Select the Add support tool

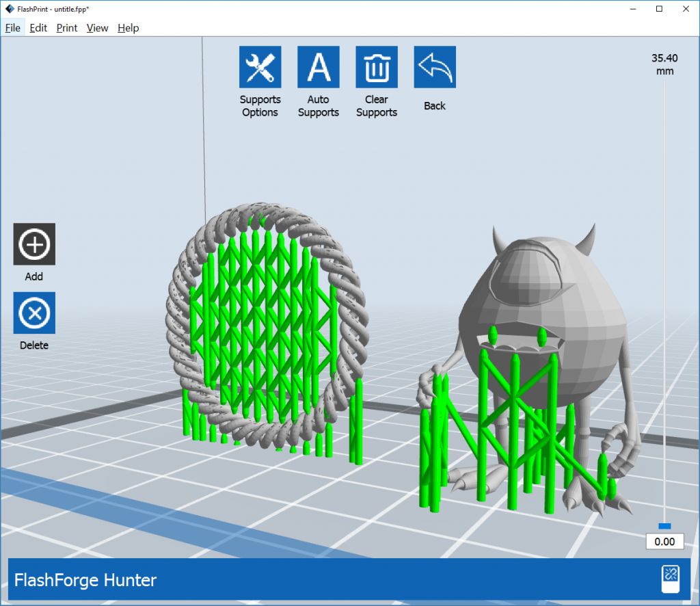(x=34, y=244)
